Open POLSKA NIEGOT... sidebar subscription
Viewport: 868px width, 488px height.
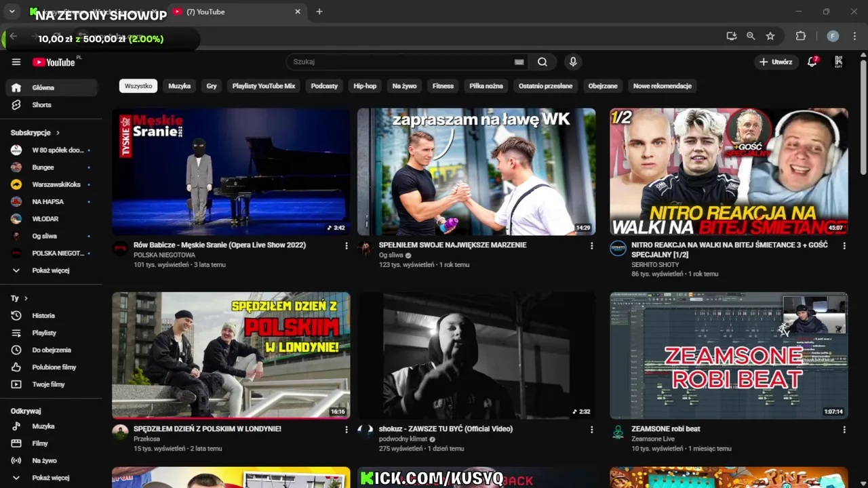coord(53,253)
